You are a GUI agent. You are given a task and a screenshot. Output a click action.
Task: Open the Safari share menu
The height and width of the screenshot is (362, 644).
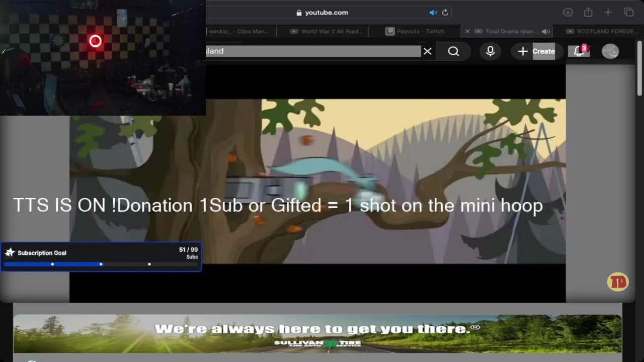click(x=588, y=13)
